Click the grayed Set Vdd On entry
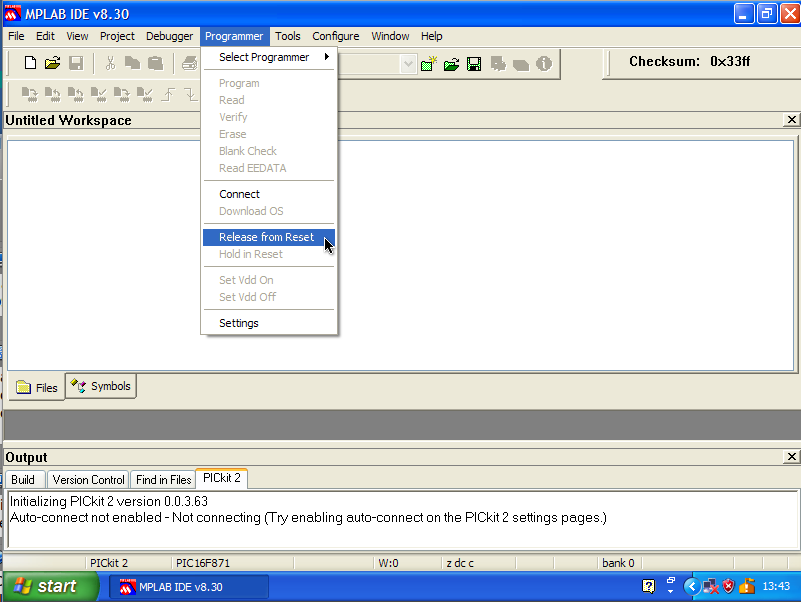The height and width of the screenshot is (602, 801). pyautogui.click(x=269, y=280)
